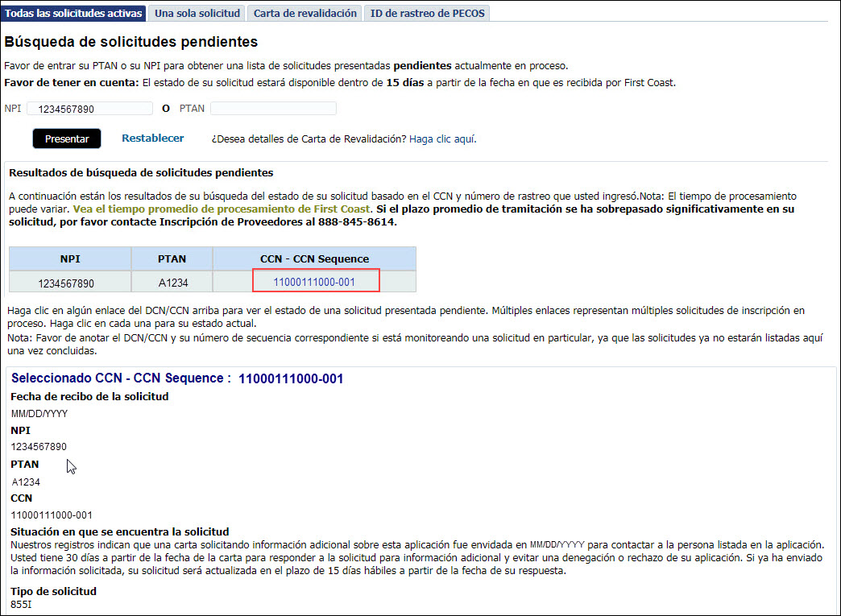The height and width of the screenshot is (616, 841).
Task: Click inside the NPI input field
Action: tap(89, 108)
